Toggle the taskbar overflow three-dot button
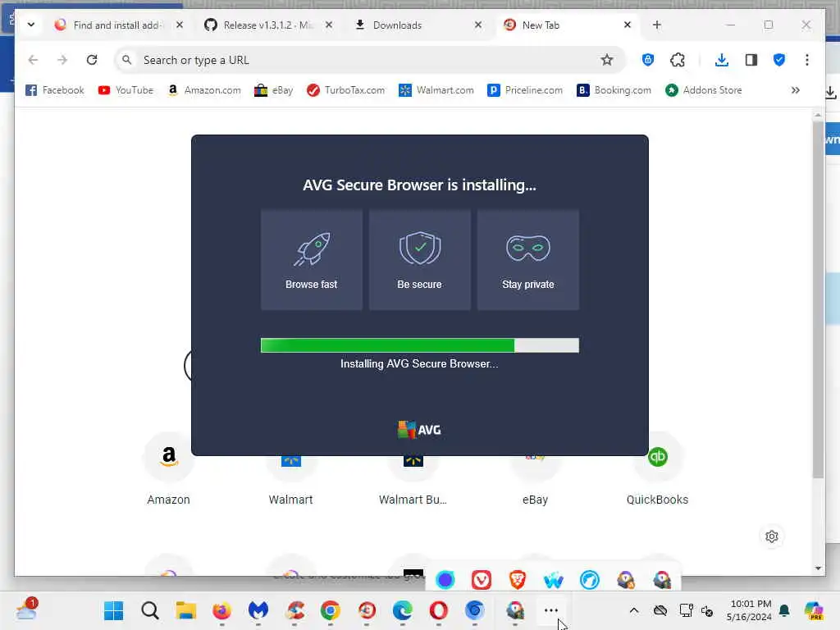 (x=551, y=610)
